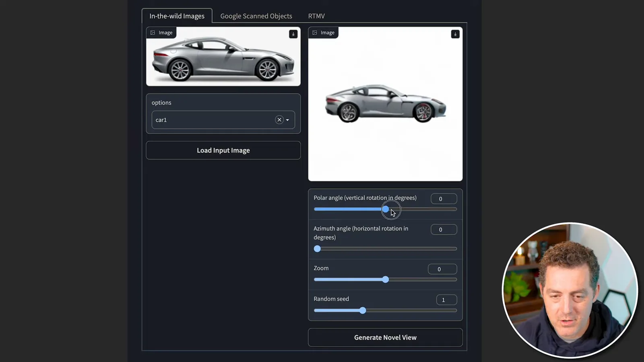Click the 'Polar angle (vertical rotation in degrees)' label
This screenshot has height=362, width=644.
tap(365, 198)
